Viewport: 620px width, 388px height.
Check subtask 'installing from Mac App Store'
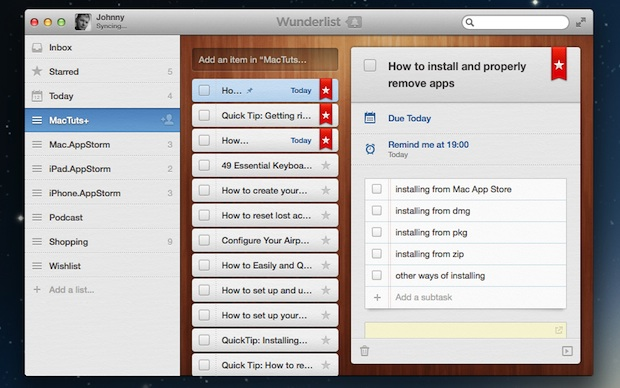click(x=377, y=189)
